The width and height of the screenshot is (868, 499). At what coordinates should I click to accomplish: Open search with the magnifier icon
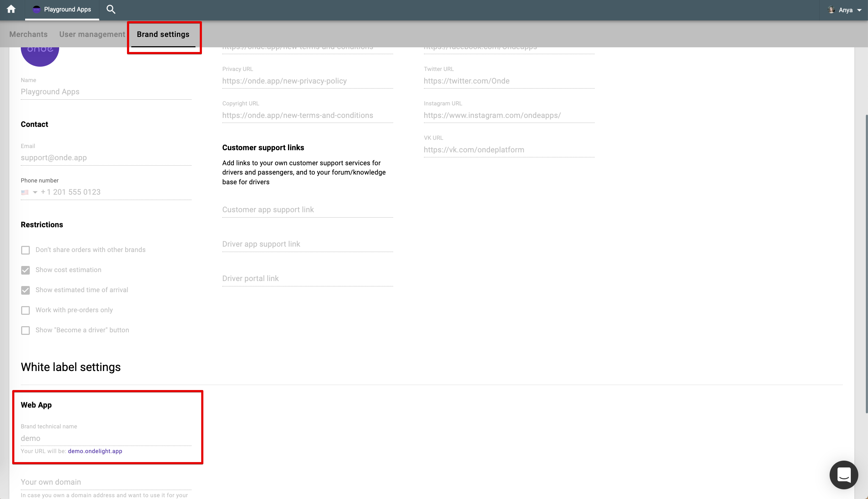click(111, 9)
